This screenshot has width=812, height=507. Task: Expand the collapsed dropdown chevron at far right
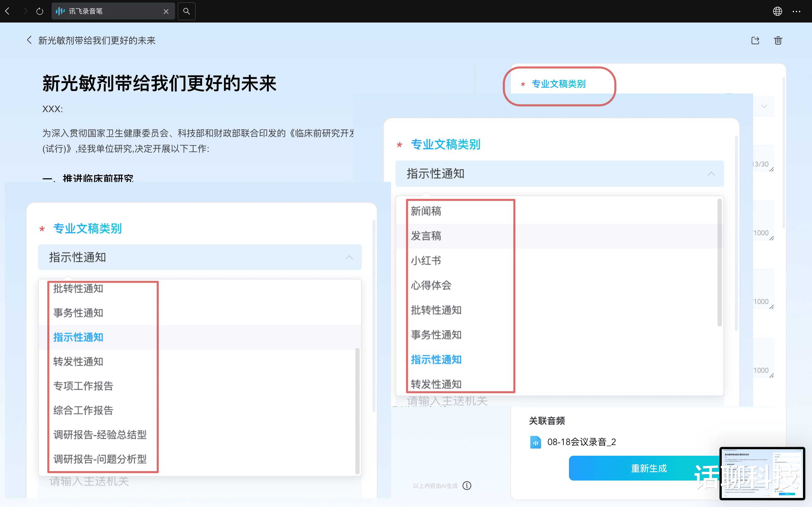(764, 106)
